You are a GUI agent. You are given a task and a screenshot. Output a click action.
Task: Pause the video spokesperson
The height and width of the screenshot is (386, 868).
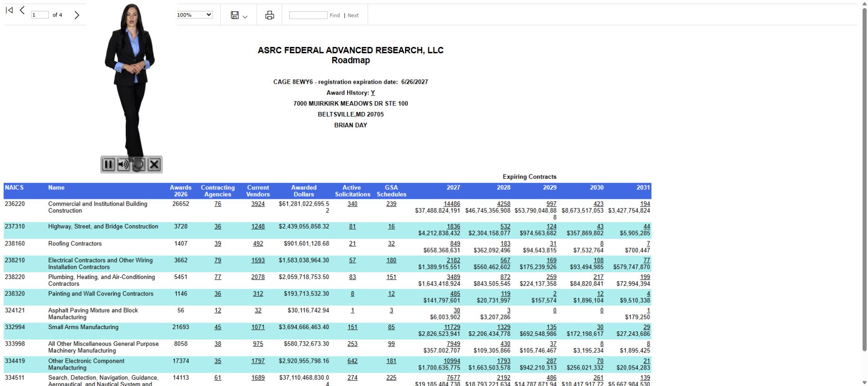[x=108, y=164]
